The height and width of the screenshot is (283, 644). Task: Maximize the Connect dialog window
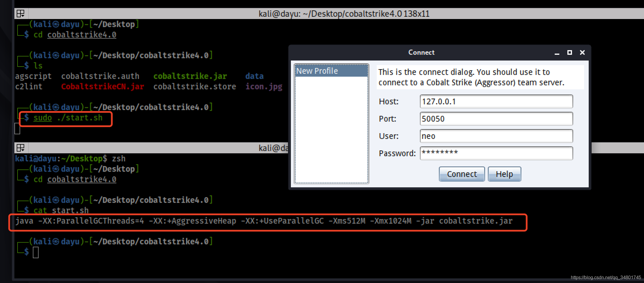point(569,52)
